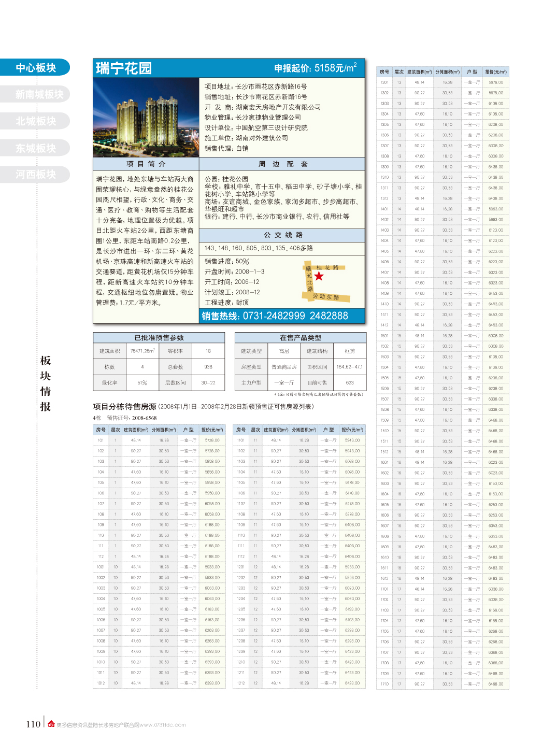Click the 瑞宁花园 project title
This screenshot has height=756, width=557.
tap(124, 68)
